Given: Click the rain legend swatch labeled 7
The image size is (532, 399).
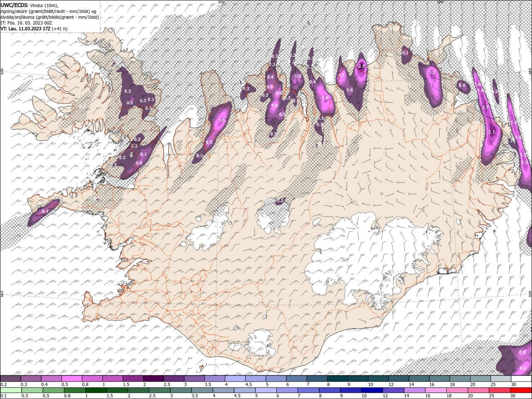Looking at the screenshot, I should click(x=308, y=390).
